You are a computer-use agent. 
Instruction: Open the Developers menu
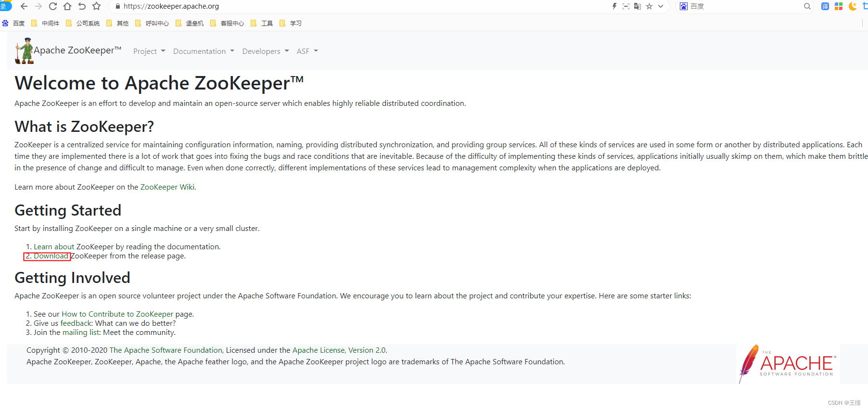[266, 51]
